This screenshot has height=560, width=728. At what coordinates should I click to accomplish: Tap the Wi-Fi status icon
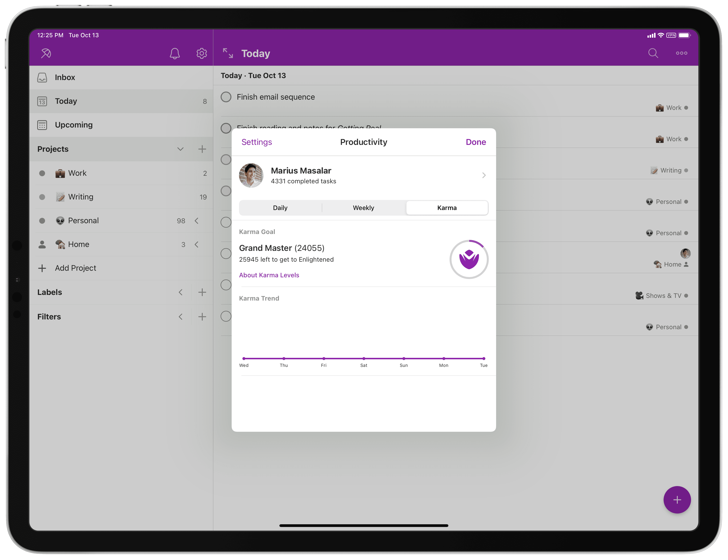tap(661, 35)
